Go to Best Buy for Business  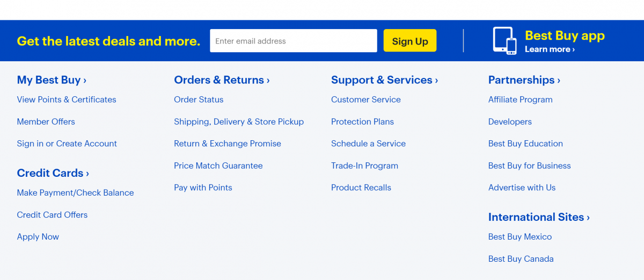(529, 166)
